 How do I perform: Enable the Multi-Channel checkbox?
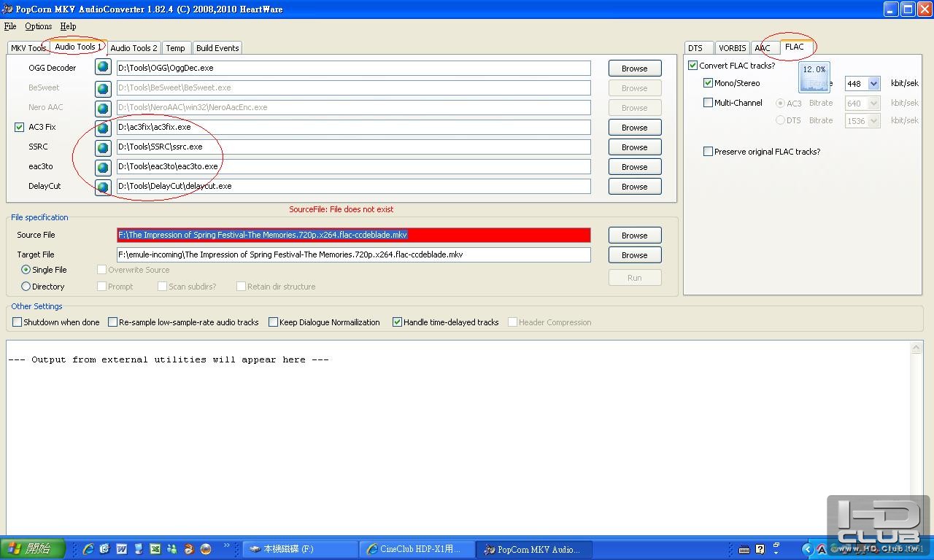pos(708,103)
